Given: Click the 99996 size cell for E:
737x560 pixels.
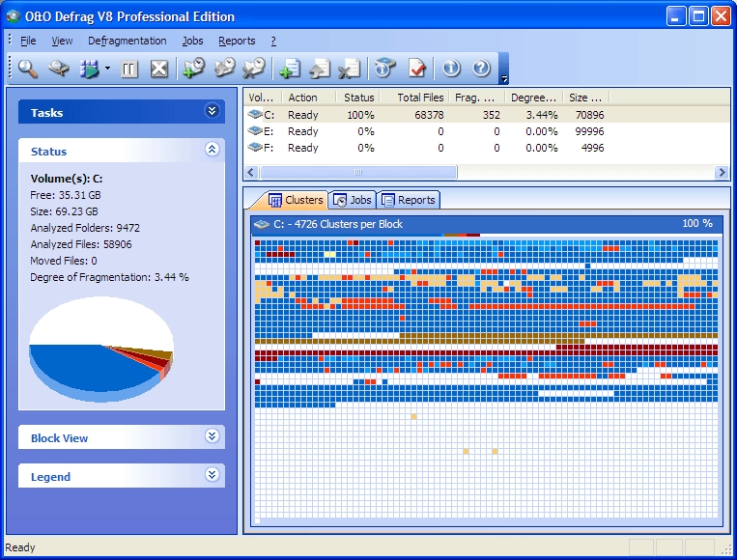Looking at the screenshot, I should point(589,131).
